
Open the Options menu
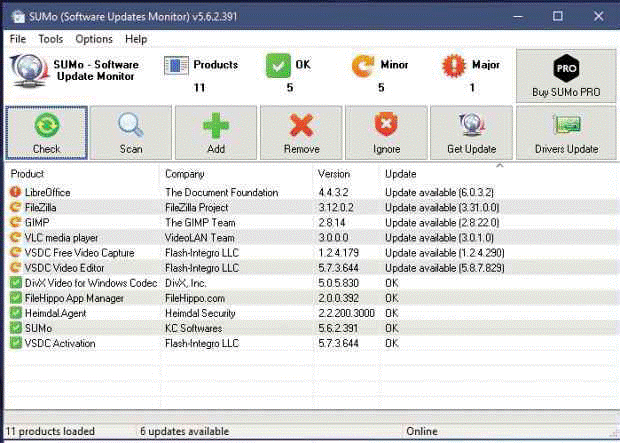click(94, 39)
